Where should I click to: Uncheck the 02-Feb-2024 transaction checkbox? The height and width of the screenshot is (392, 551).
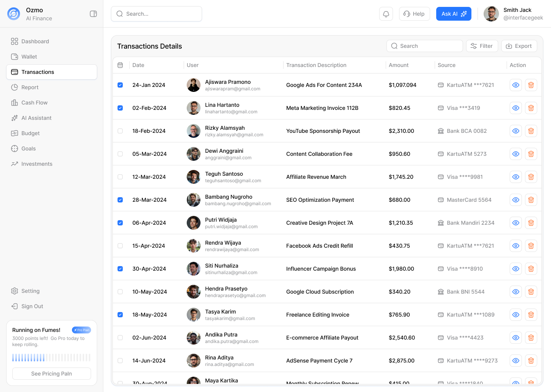tap(120, 108)
